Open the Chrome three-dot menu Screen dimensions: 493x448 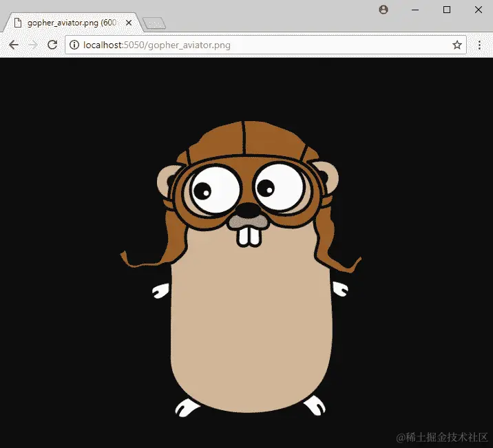pyautogui.click(x=479, y=45)
